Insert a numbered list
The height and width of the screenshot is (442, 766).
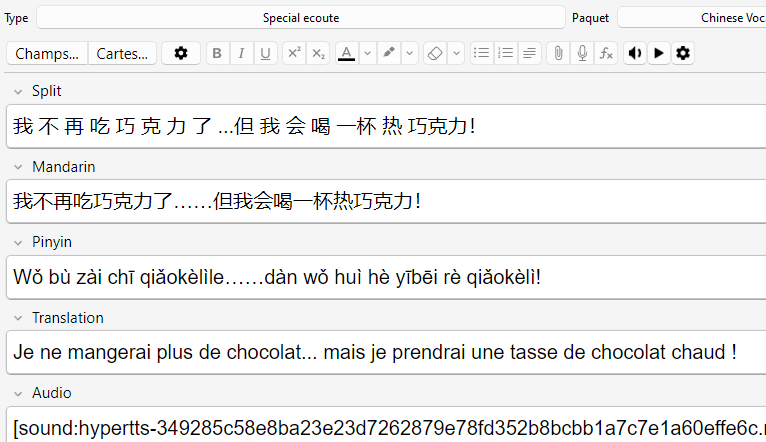(505, 54)
